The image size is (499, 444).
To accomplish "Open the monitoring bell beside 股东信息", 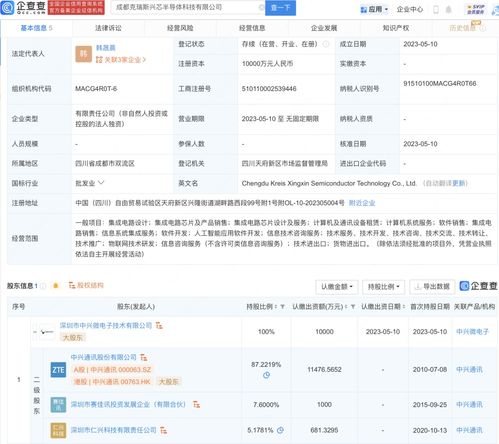I will (x=56, y=285).
